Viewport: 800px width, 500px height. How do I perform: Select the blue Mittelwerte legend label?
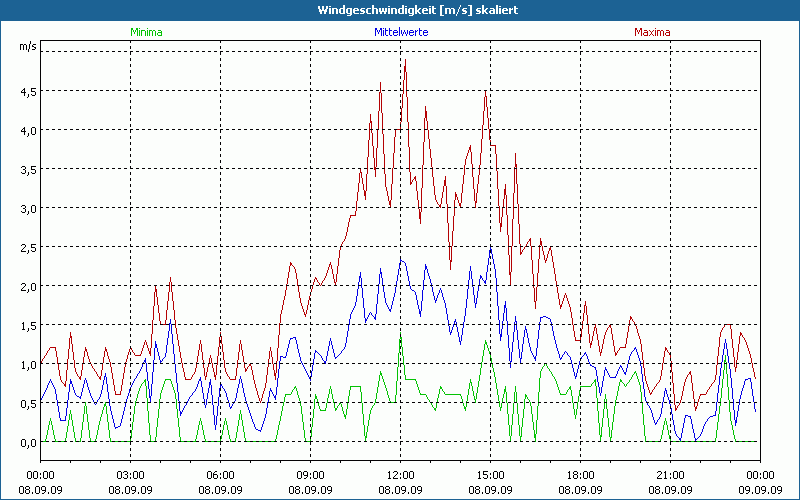(401, 32)
